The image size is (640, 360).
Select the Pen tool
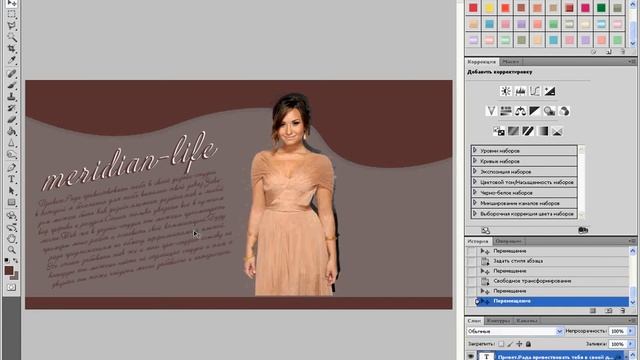[x=11, y=168]
